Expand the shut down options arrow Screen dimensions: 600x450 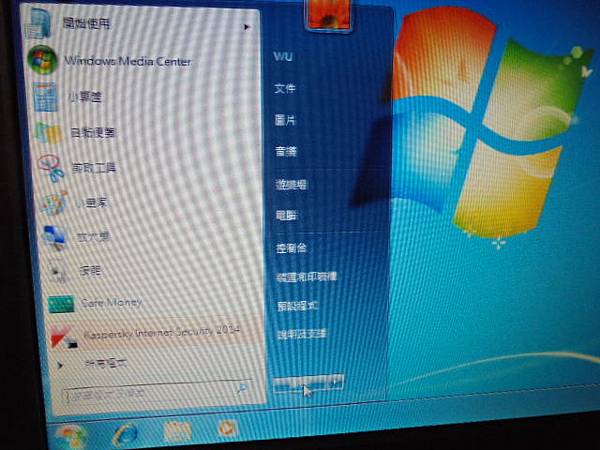336,383
